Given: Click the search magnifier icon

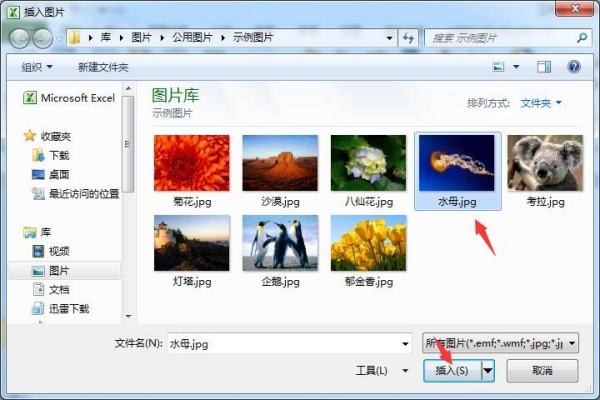Looking at the screenshot, I should (x=582, y=38).
